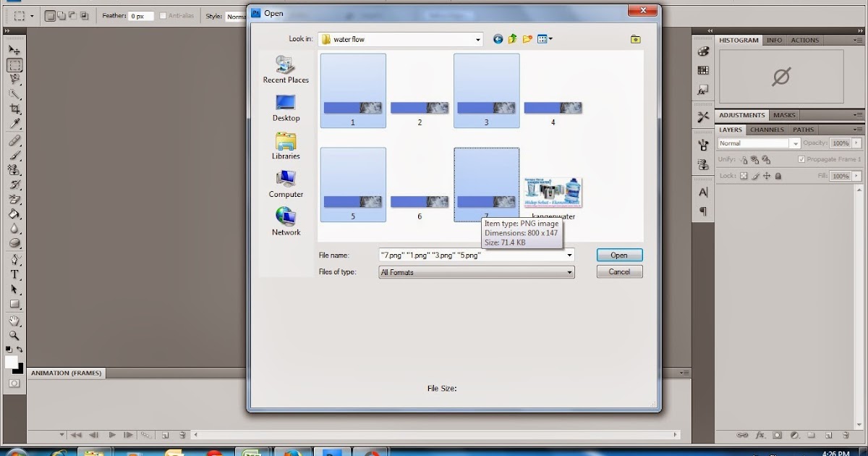The height and width of the screenshot is (456, 868).
Task: Select the Paint Bucket tool
Action: point(14,214)
